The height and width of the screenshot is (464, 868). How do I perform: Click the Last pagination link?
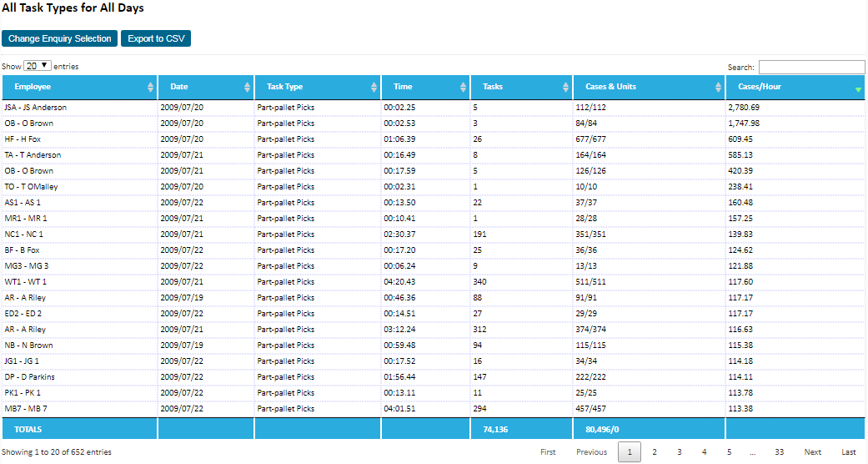click(849, 451)
